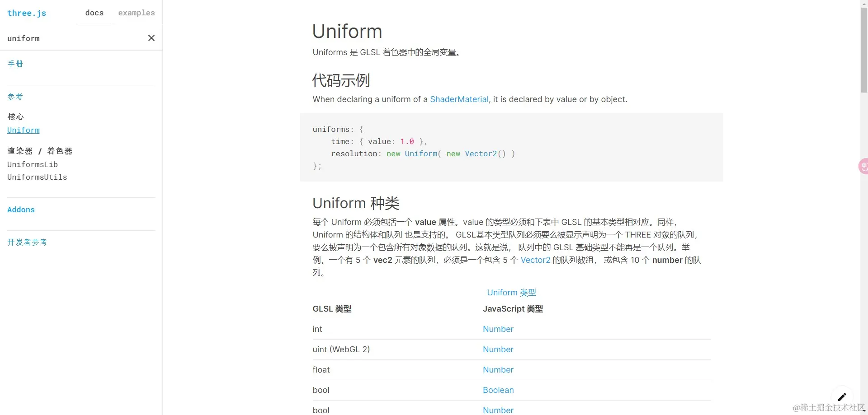Image resolution: width=868 pixels, height=415 pixels.
Task: Select Uniform in the sidebar list
Action: [24, 130]
